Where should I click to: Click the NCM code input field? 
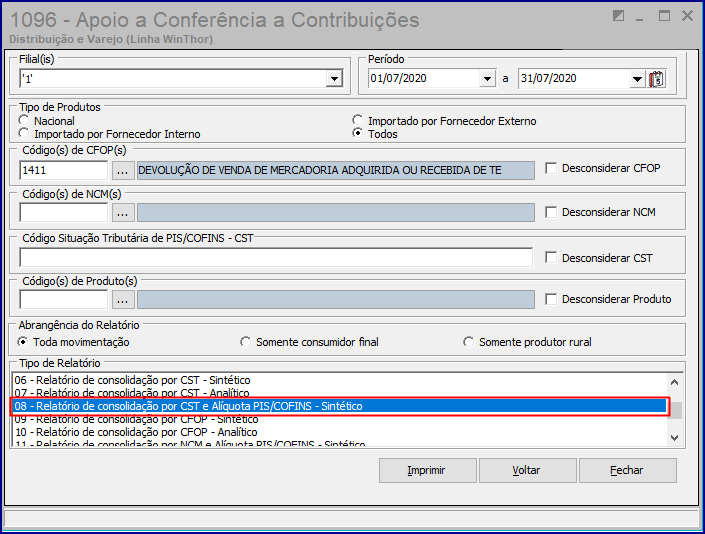[x=64, y=212]
